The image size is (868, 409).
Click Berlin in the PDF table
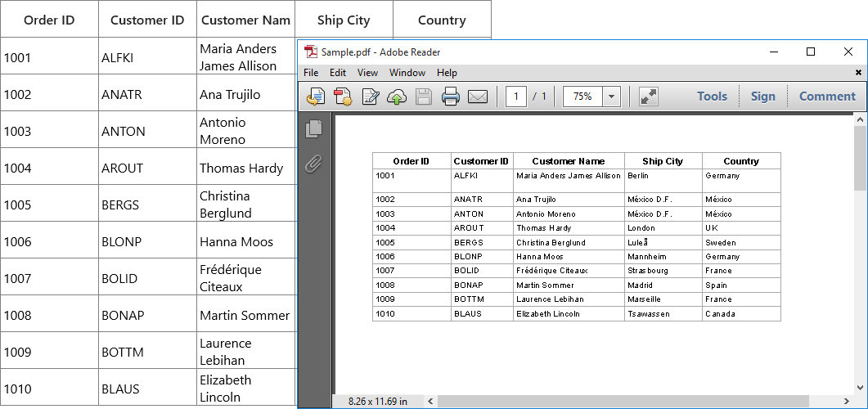point(638,176)
